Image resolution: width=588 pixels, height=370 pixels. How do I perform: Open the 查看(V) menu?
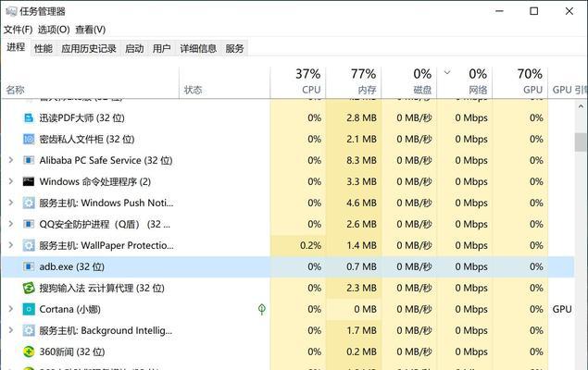91,30
